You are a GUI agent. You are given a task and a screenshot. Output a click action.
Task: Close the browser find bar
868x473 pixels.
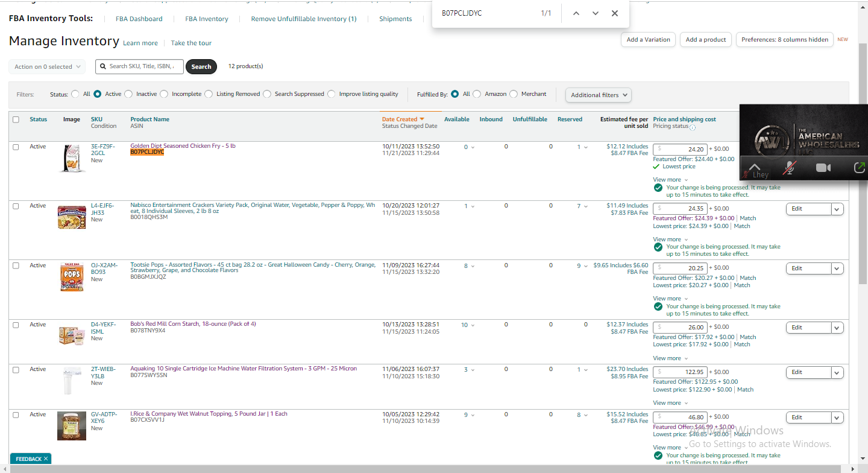click(x=615, y=13)
